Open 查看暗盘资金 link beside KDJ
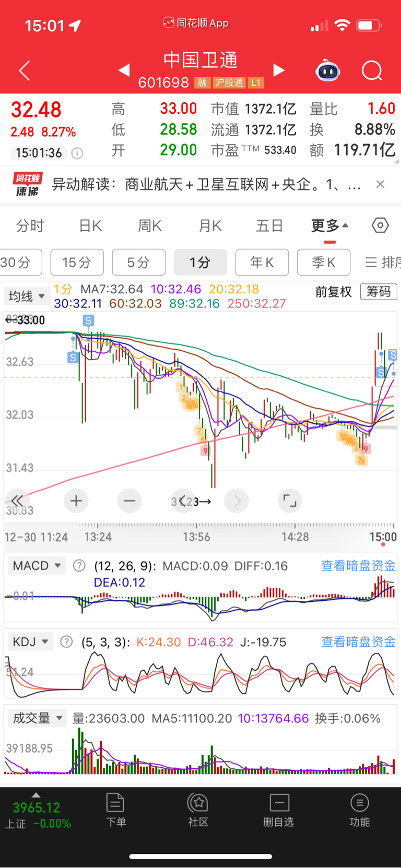401x868 pixels. point(358,642)
